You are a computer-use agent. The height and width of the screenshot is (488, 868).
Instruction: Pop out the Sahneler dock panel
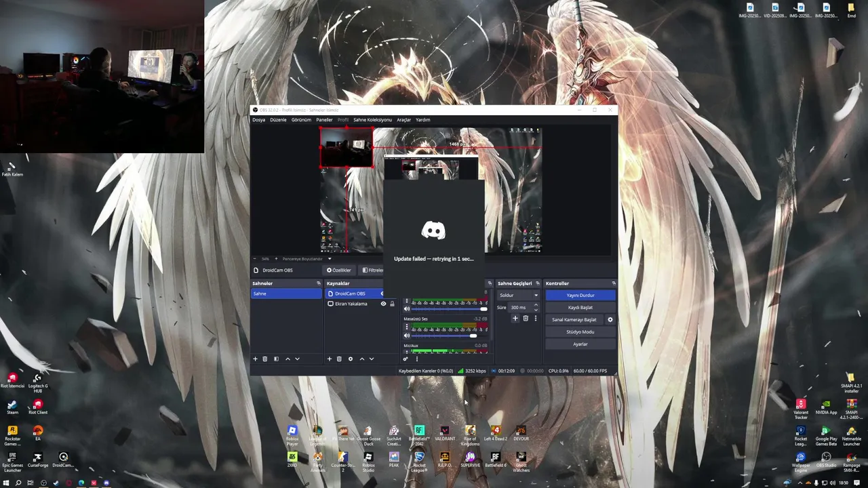pyautogui.click(x=319, y=283)
